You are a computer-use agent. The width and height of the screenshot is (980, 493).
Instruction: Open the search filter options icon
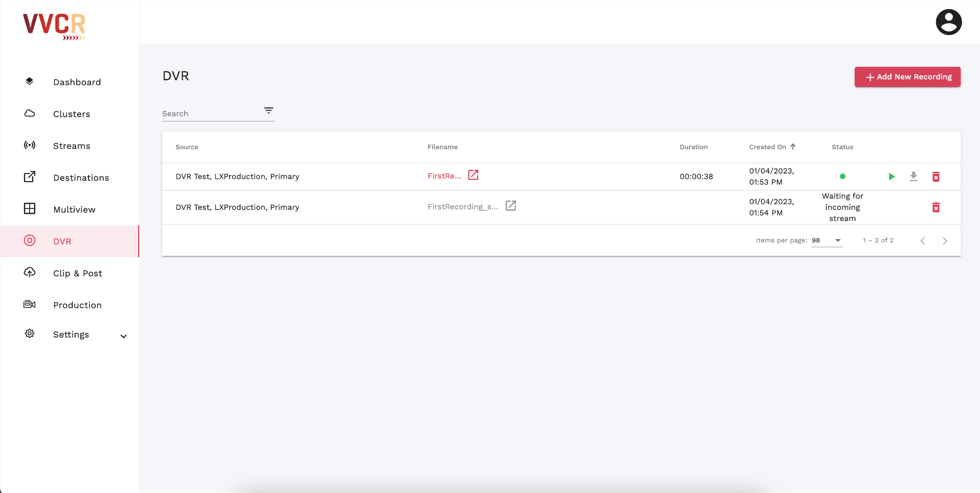pyautogui.click(x=268, y=110)
